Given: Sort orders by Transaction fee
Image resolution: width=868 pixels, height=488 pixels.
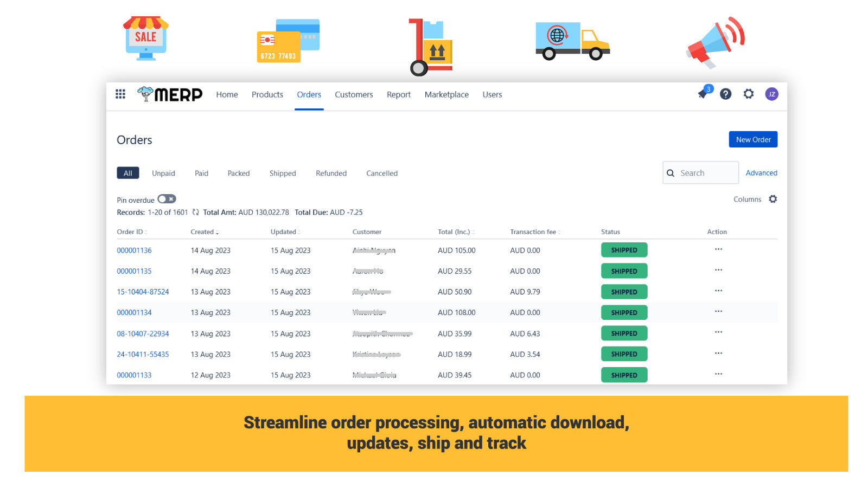Looking at the screenshot, I should [x=533, y=232].
